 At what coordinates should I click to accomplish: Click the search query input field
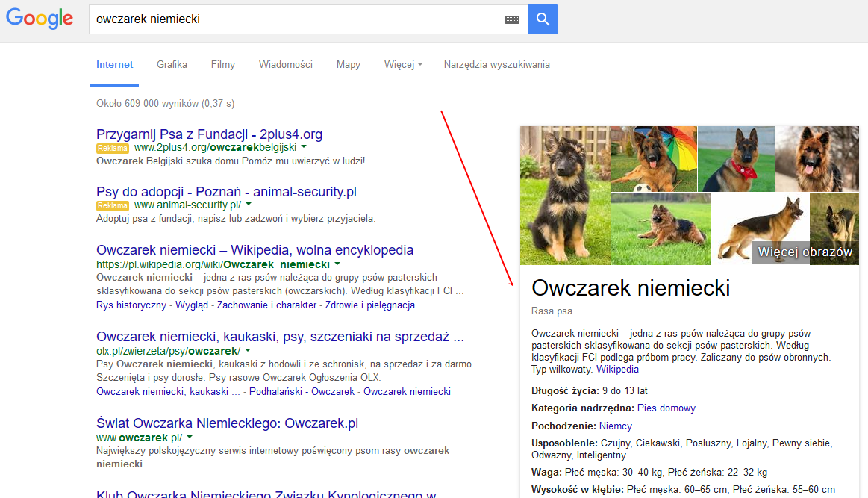click(x=295, y=19)
